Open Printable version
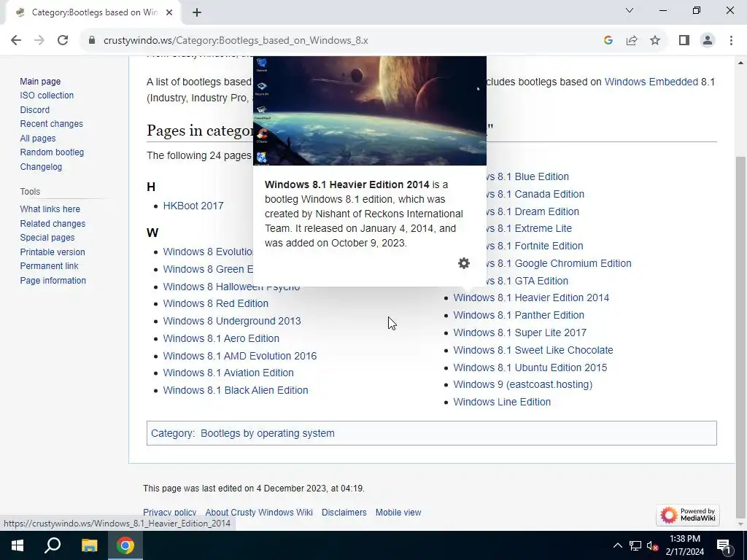747x560 pixels. coord(53,252)
